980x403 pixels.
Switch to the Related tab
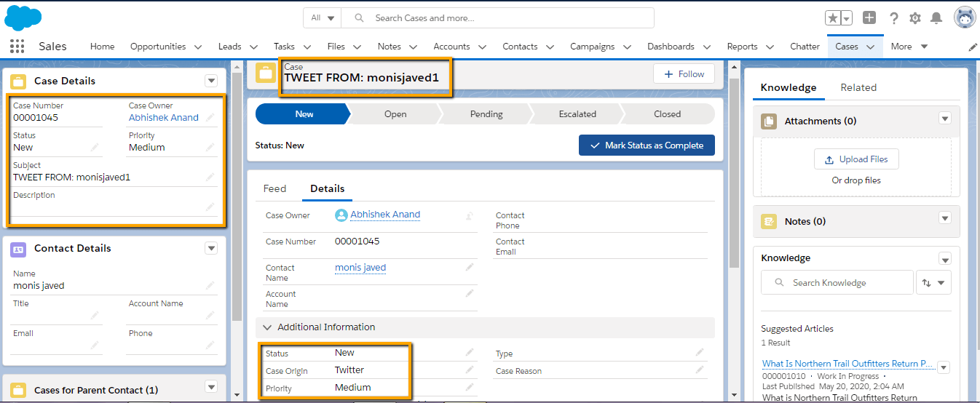[858, 87]
